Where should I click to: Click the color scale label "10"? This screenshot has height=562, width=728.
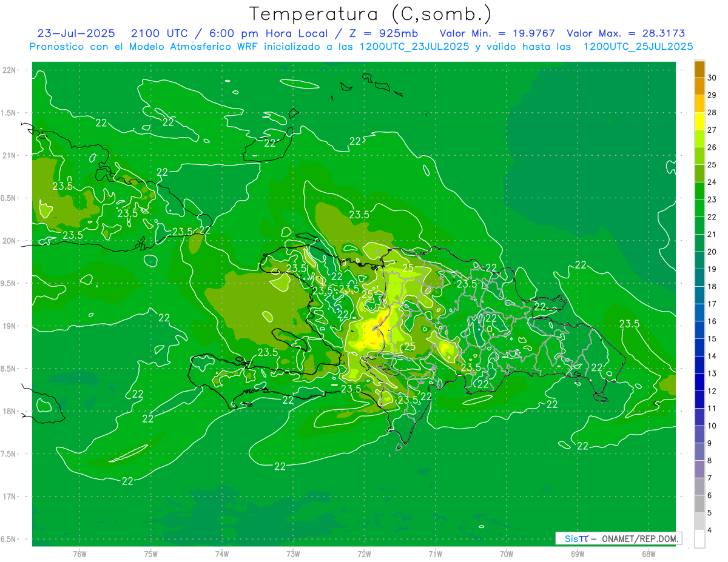click(712, 426)
